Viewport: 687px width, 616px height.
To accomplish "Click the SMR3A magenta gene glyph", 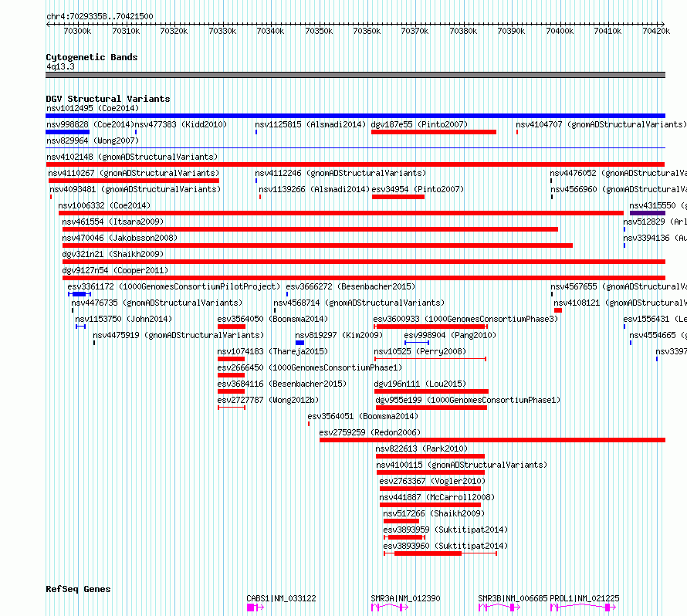I will (x=390, y=608).
